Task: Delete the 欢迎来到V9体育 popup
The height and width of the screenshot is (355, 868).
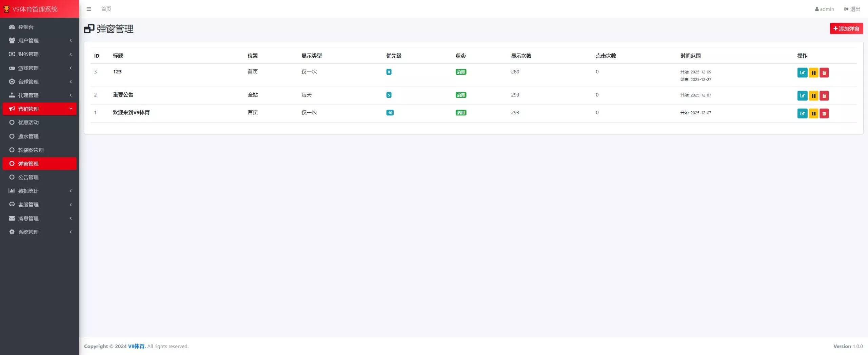Action: (824, 113)
